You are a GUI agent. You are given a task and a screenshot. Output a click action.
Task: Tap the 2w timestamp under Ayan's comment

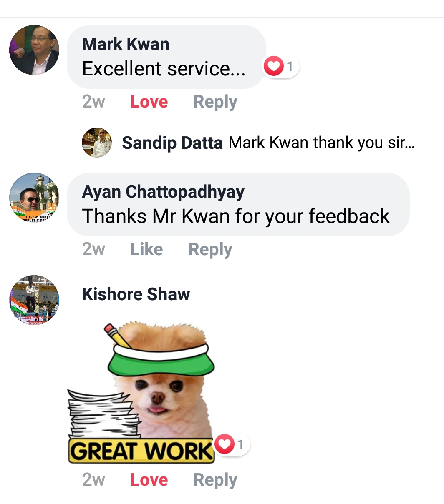coord(93,249)
